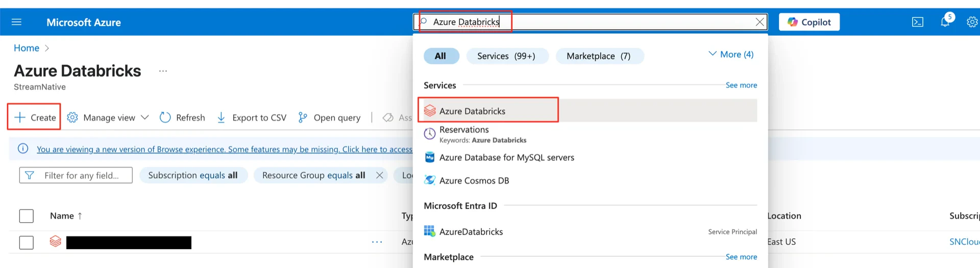Click the Reservations clock icon
Screen dimensions: 980x268
pyautogui.click(x=430, y=134)
